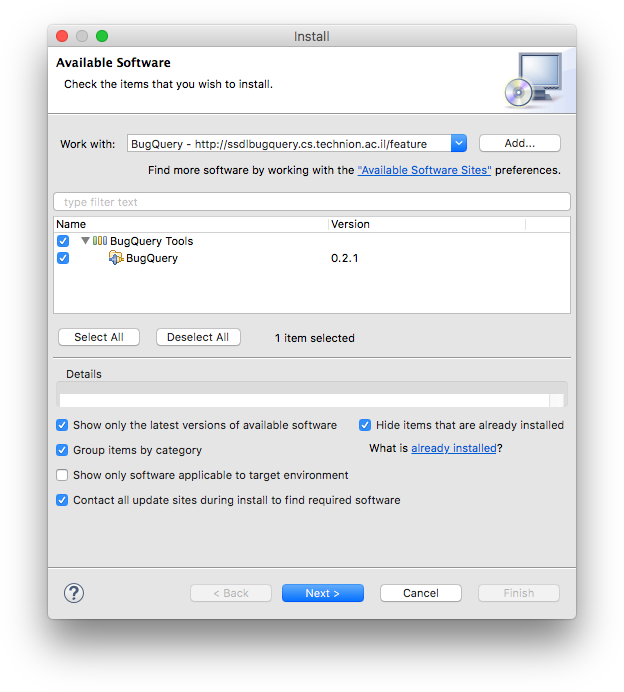The image size is (624, 692).
Task: Click the BugQuery Tools category icon
Action: point(100,241)
